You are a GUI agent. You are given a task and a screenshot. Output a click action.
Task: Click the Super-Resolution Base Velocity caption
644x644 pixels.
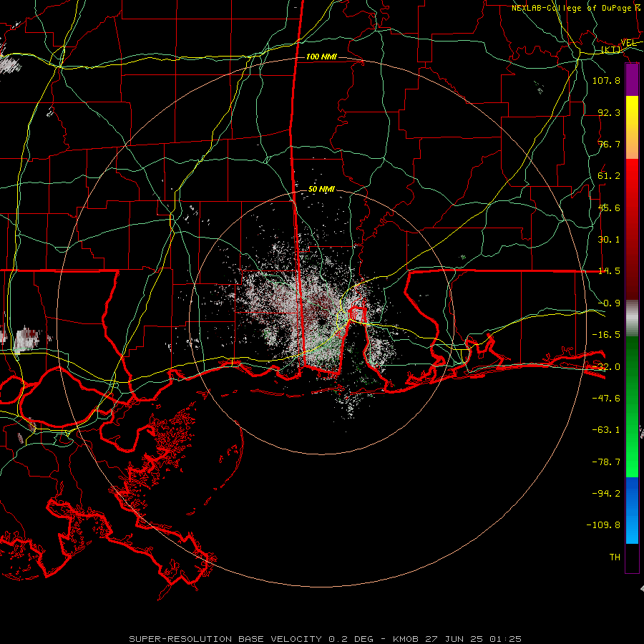click(325, 639)
